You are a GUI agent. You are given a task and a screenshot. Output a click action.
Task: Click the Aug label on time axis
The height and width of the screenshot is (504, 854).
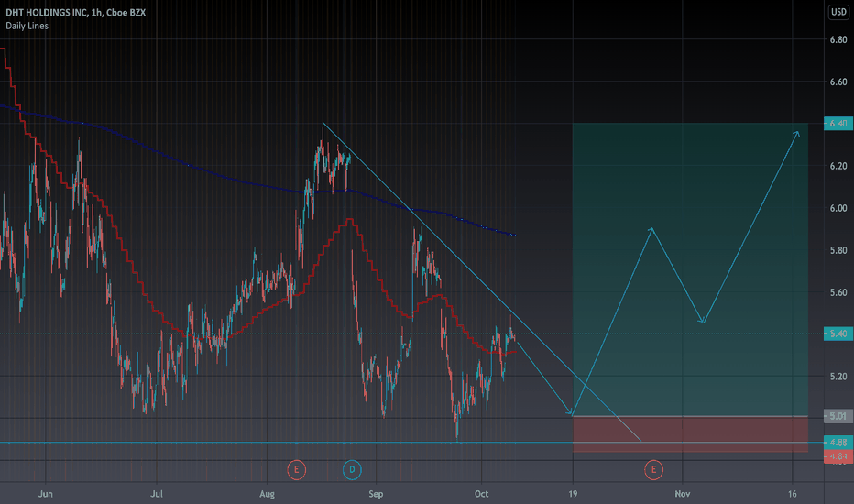[267, 494]
